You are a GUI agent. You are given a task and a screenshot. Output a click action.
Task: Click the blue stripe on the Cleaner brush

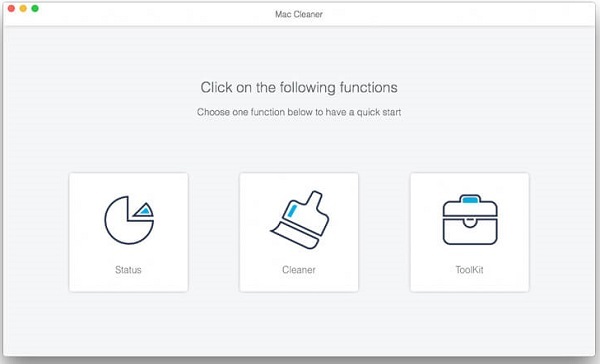(x=292, y=210)
